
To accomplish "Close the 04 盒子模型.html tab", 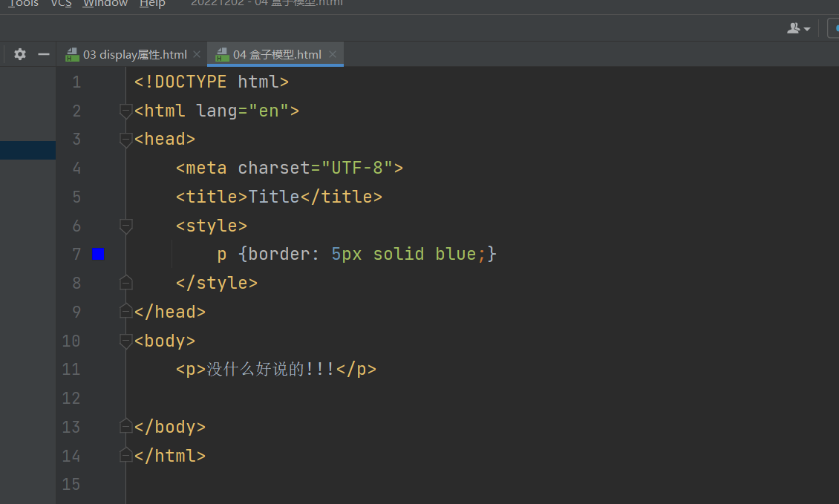I will [x=332, y=54].
